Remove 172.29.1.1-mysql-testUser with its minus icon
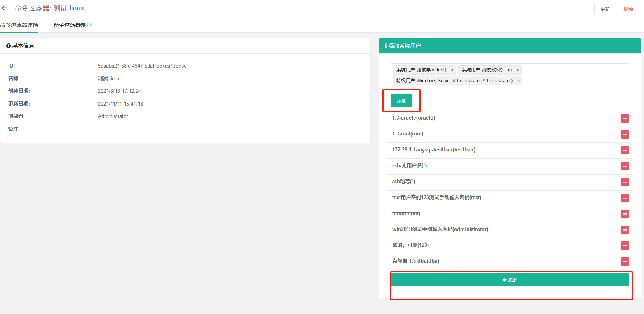The width and height of the screenshot is (644, 314). (x=625, y=150)
